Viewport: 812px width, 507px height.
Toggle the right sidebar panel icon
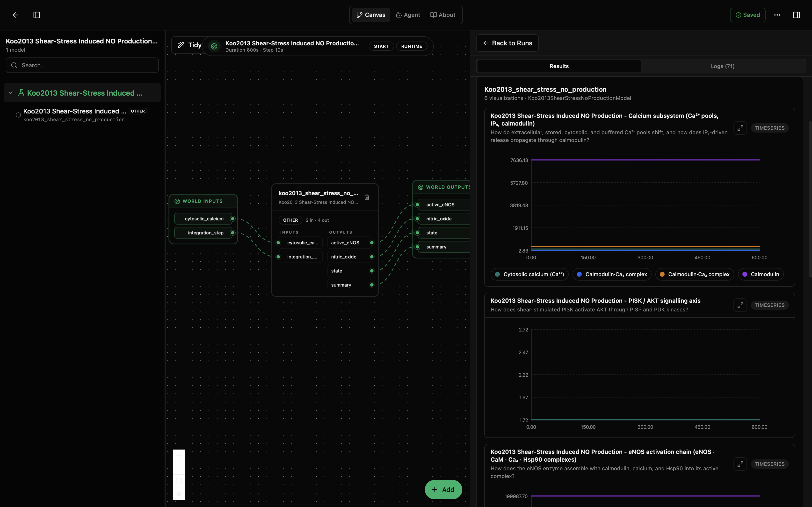pos(796,15)
